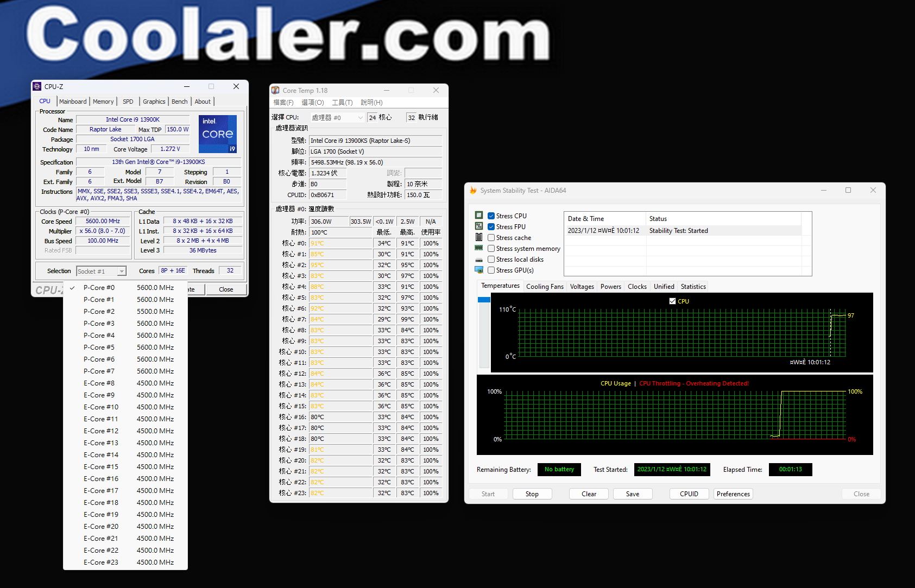Select the AIDA64 Temperatures tab
The width and height of the screenshot is (915, 588).
click(500, 286)
